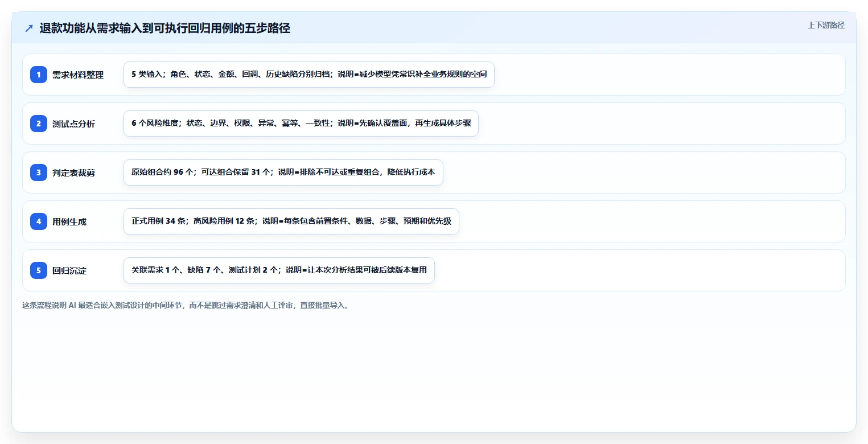Click the step 2 number badge

coord(39,124)
